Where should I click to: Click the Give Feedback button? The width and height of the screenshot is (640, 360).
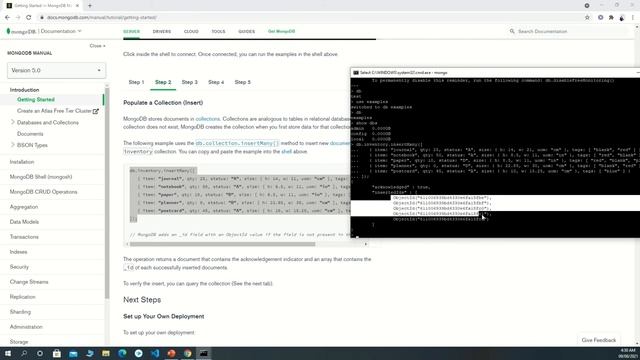[598, 340]
